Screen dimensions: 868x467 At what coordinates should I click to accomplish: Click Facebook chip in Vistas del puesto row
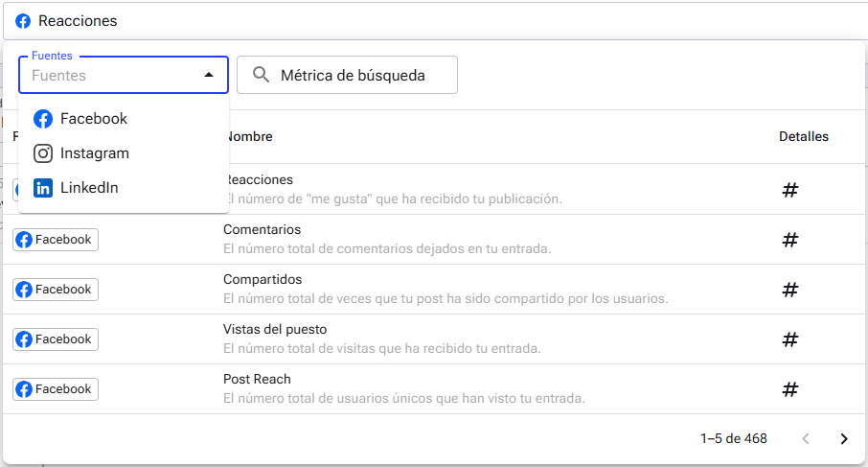coord(56,339)
